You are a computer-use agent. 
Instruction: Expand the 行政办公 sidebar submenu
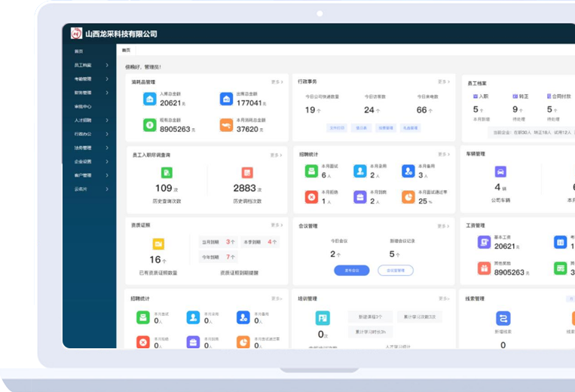point(107,134)
